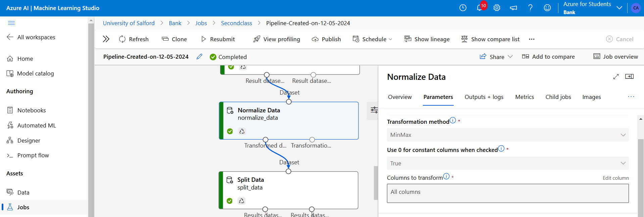The image size is (644, 217).
Task: Click the Edit column link
Action: tap(615, 178)
